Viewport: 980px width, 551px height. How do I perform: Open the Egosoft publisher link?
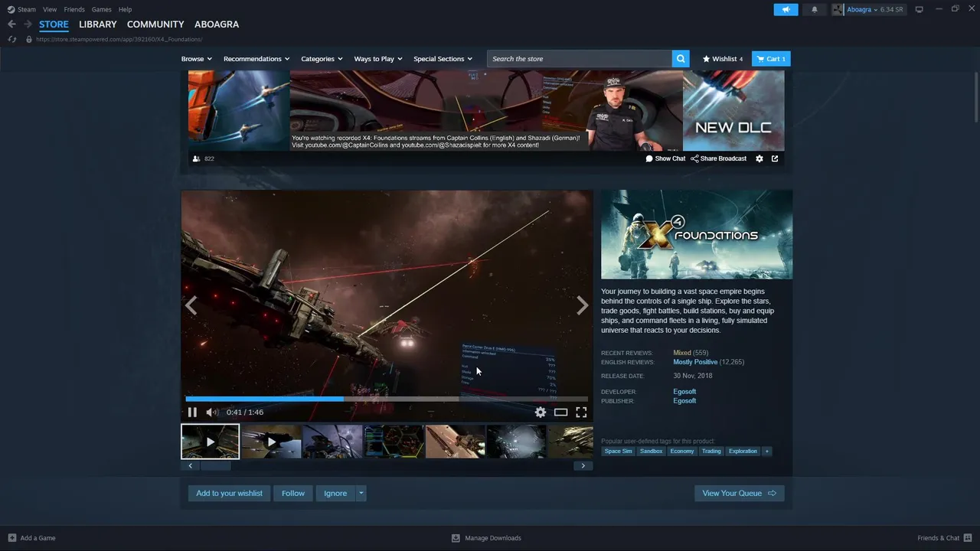click(684, 400)
